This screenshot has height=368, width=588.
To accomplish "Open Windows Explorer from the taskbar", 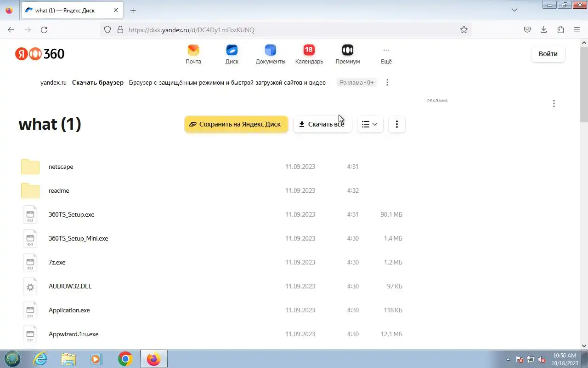I will click(x=68, y=359).
